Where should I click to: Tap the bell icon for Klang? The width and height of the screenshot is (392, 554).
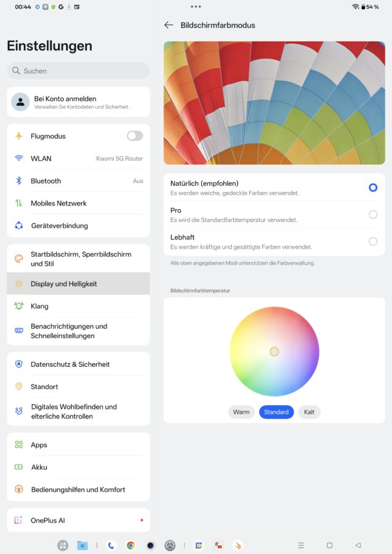[18, 306]
